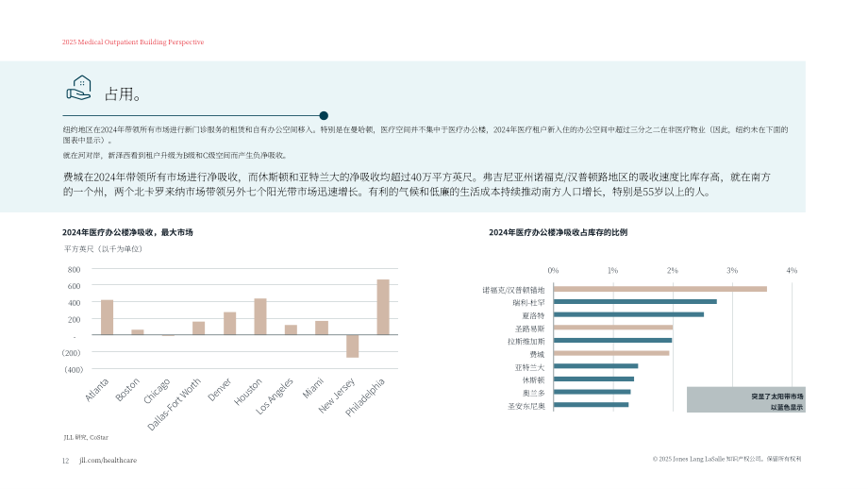Click the chart title "2024年医疗办公楼净吸收占库存的比例"
The width and height of the screenshot is (868, 489).
point(558,232)
